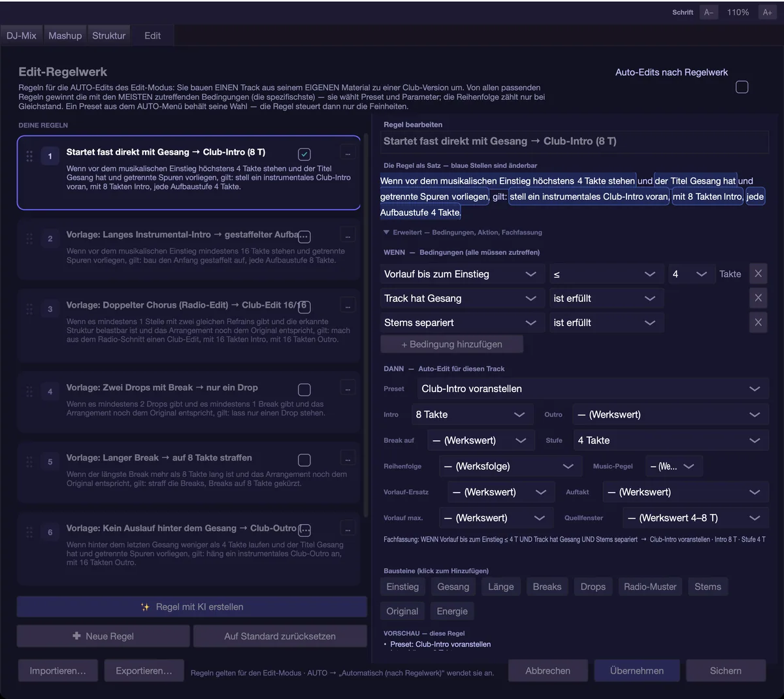Add a condition with 'Bedingung hinzufügen'

point(451,344)
